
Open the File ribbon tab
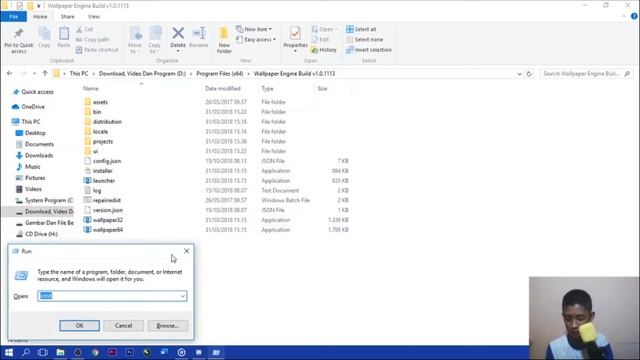pyautogui.click(x=13, y=17)
